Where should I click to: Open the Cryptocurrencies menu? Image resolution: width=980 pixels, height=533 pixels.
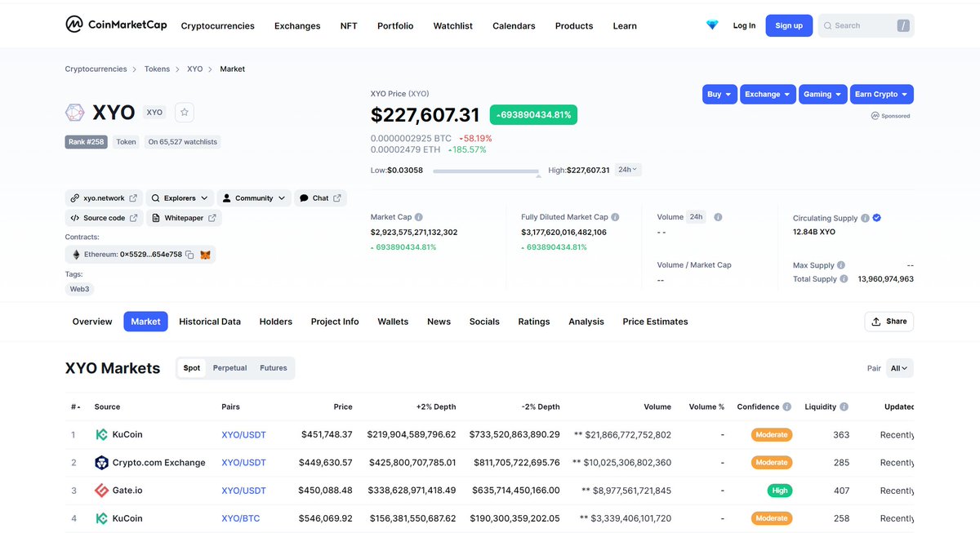217,26
